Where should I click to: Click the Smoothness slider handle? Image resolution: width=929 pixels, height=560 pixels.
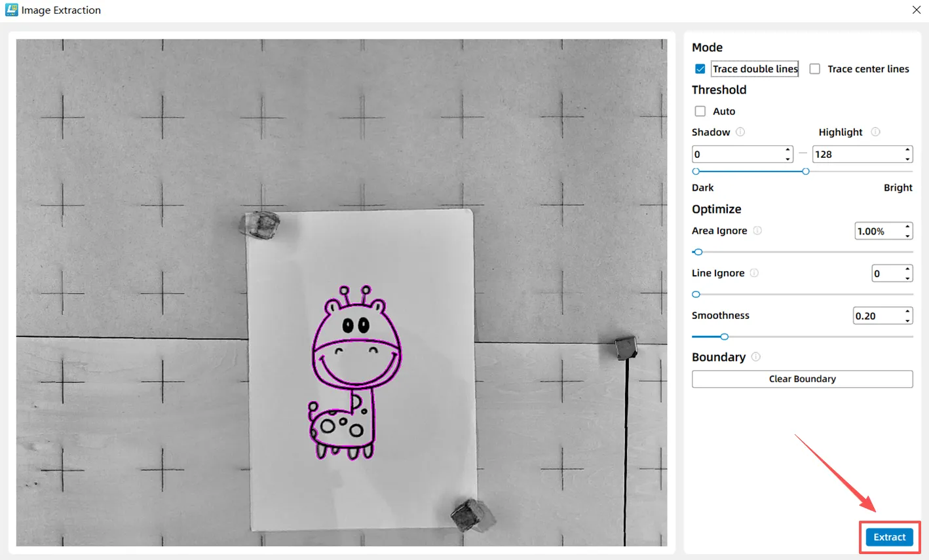coord(724,337)
